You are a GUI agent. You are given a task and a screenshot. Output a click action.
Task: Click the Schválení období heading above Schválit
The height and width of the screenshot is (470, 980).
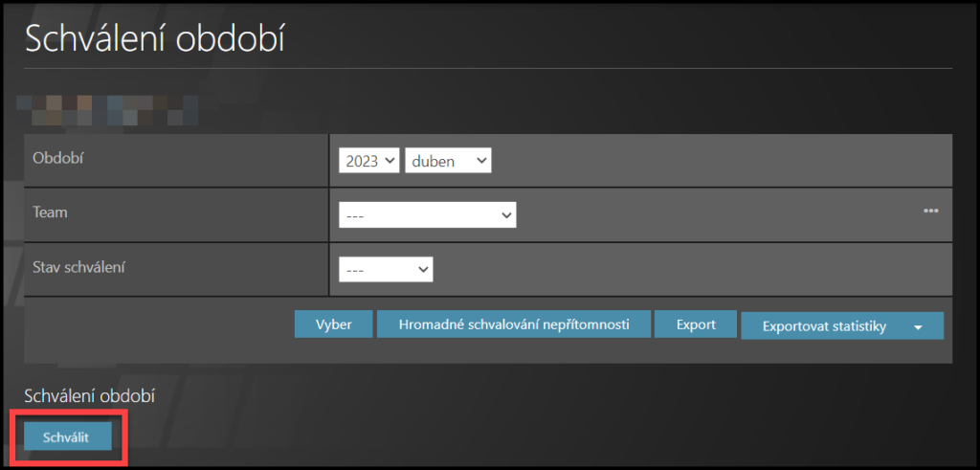pos(89,395)
